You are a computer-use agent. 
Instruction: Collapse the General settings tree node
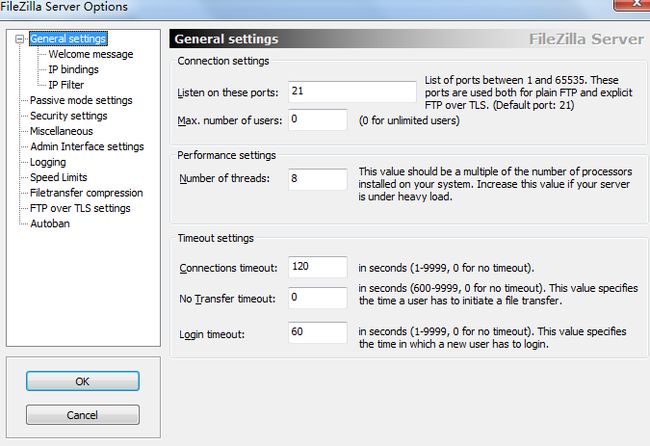(x=19, y=39)
